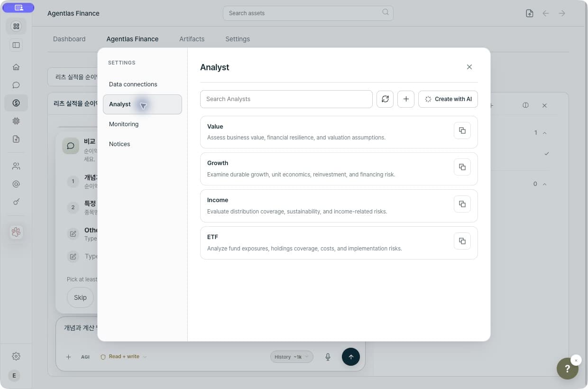This screenshot has width=588, height=389.
Task: Go forward with right arrow
Action: coord(562,13)
